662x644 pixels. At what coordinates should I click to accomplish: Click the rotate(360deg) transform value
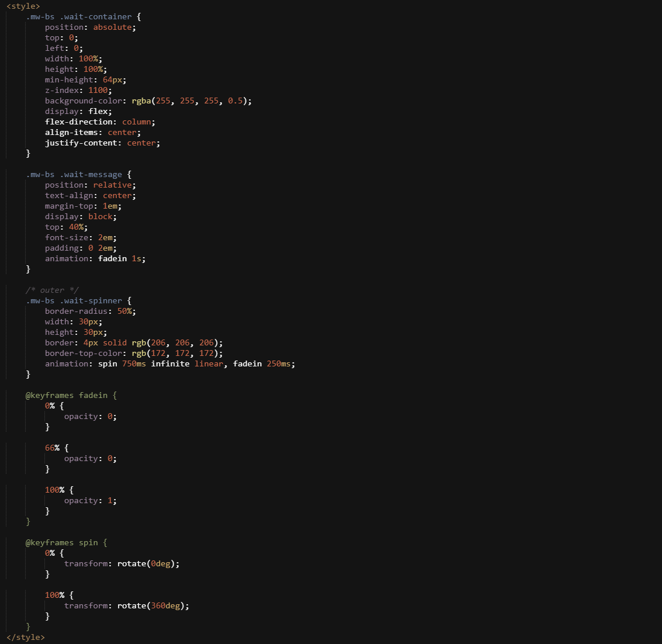pos(152,605)
